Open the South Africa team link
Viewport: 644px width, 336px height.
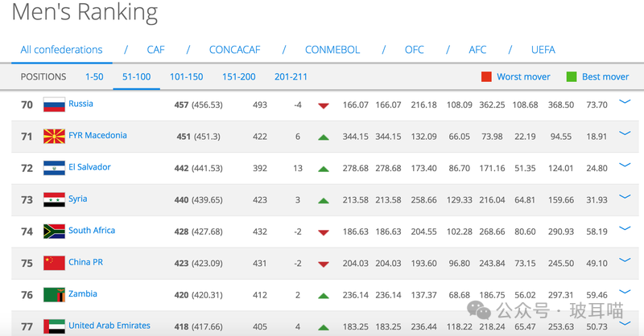point(92,231)
